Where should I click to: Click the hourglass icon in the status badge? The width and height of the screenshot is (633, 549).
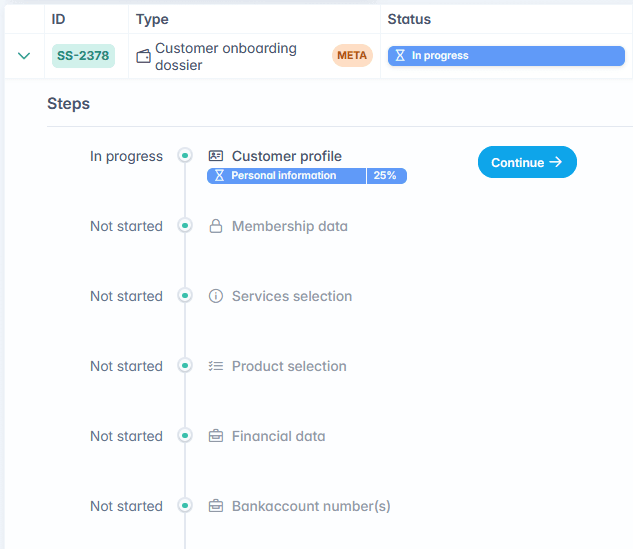400,56
